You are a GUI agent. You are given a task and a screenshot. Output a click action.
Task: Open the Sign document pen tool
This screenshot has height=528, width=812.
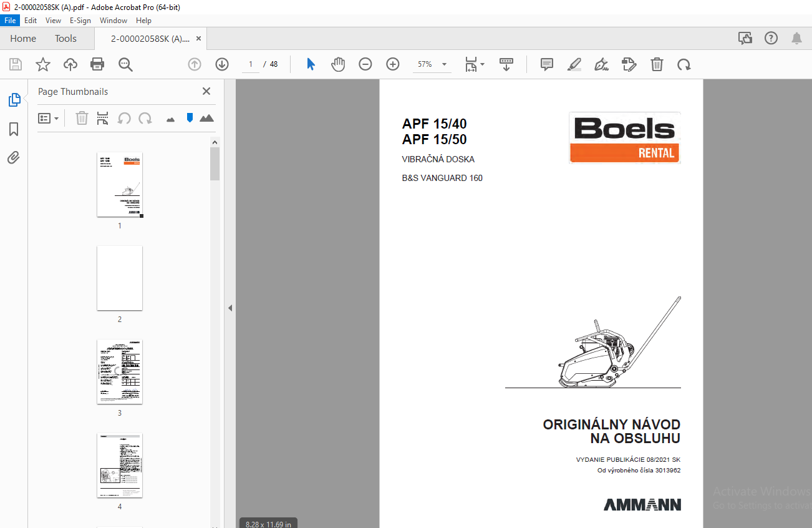click(602, 64)
